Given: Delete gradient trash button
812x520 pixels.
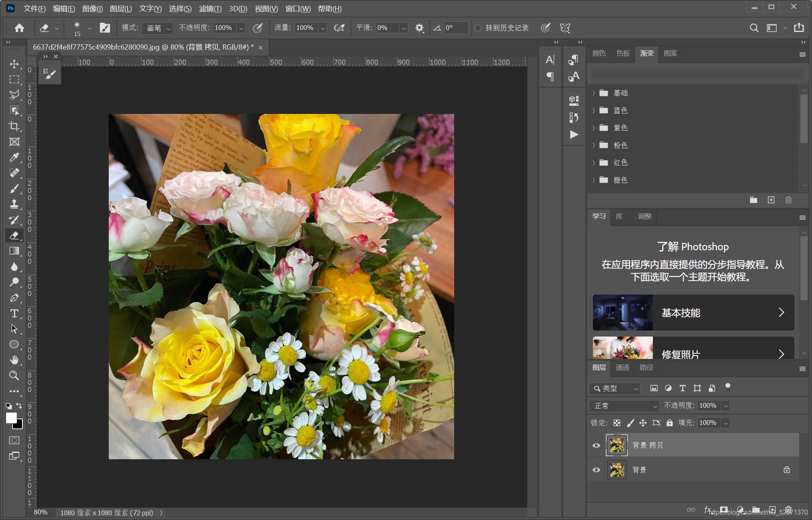Looking at the screenshot, I should [x=788, y=200].
